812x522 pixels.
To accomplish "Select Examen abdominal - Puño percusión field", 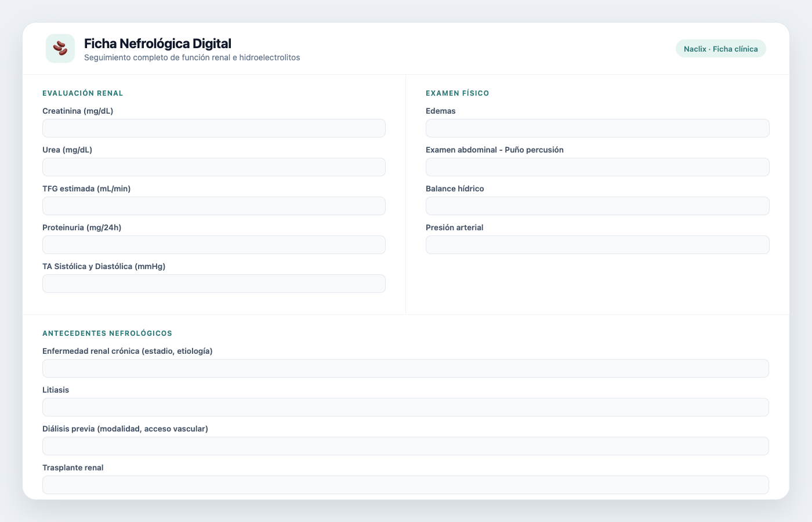I will coord(597,167).
